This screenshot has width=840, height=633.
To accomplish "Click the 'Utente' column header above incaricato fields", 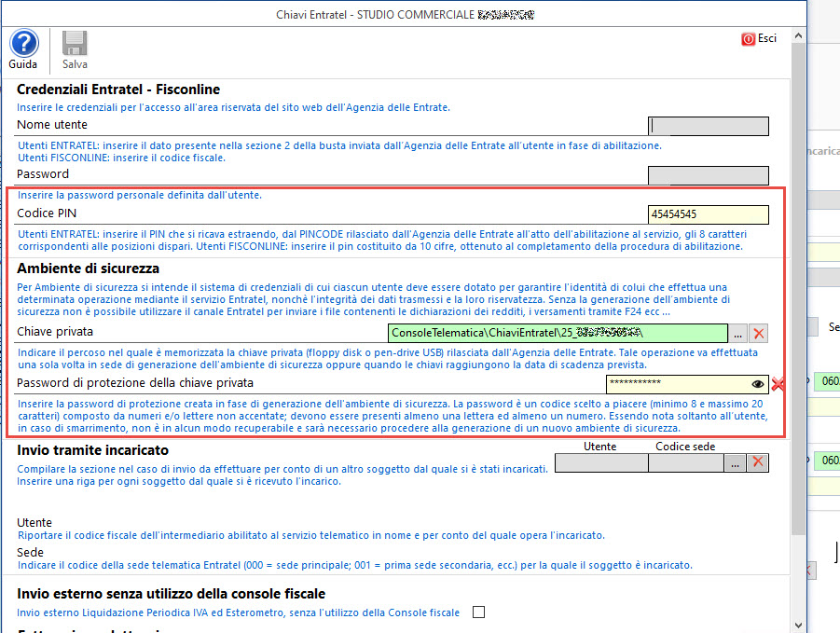I will pyautogui.click(x=600, y=447).
